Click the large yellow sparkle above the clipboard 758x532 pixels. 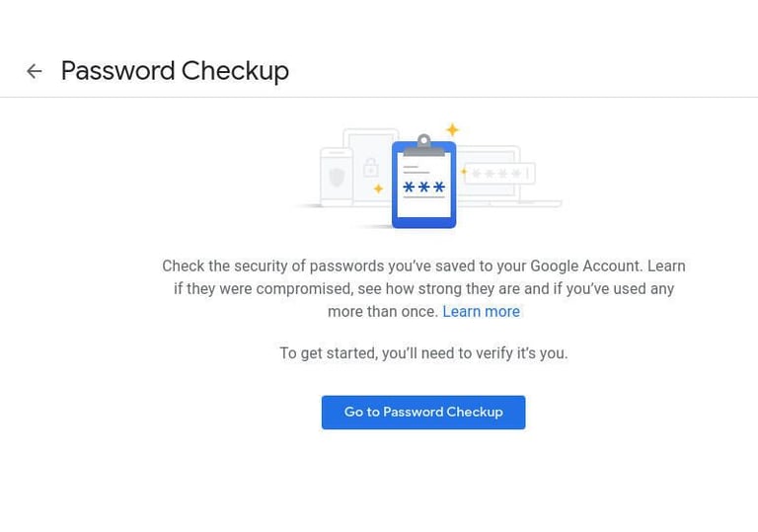(452, 129)
